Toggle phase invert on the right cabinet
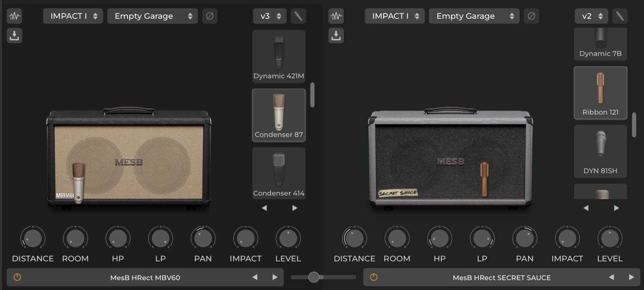The height and width of the screenshot is (290, 644). [x=531, y=16]
